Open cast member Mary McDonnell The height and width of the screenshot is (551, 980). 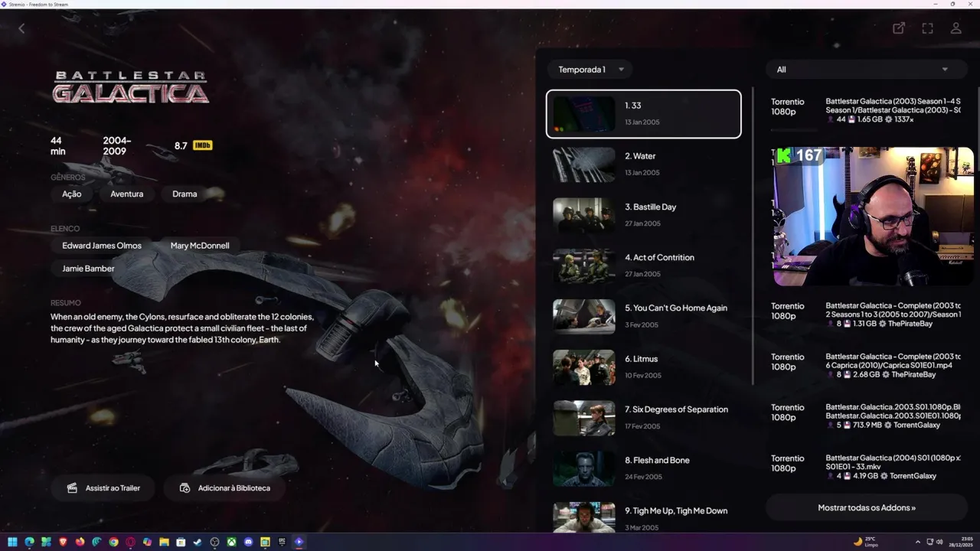[200, 246]
